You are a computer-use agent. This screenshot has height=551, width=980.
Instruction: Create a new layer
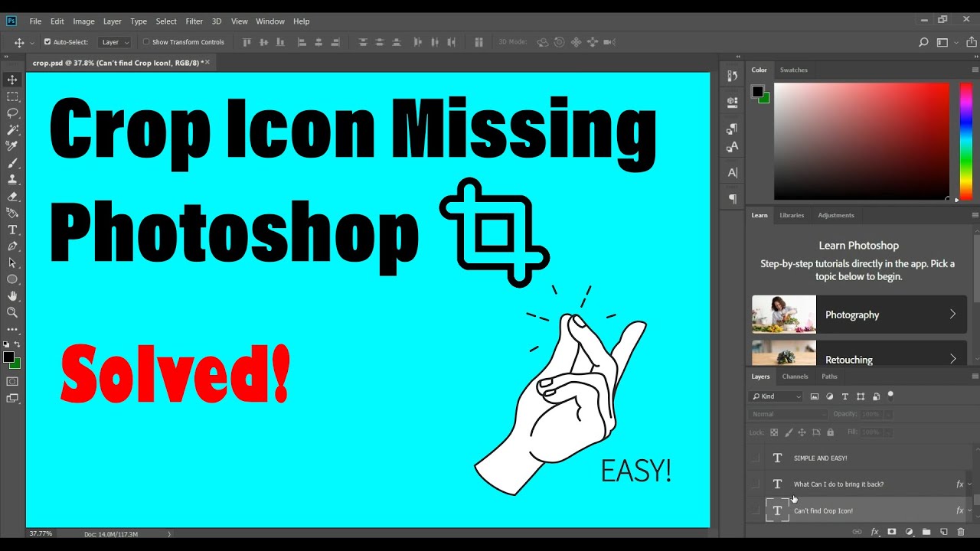coord(943,531)
